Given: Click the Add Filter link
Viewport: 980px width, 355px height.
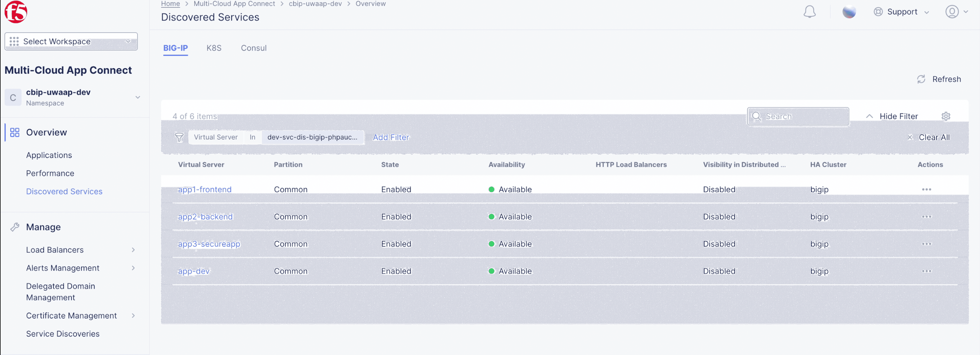Looking at the screenshot, I should point(391,137).
